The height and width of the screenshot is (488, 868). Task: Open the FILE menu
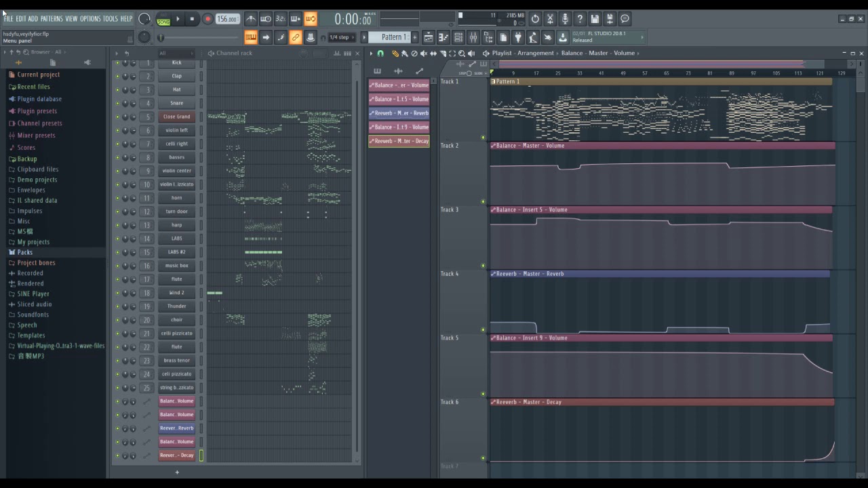[x=9, y=18]
